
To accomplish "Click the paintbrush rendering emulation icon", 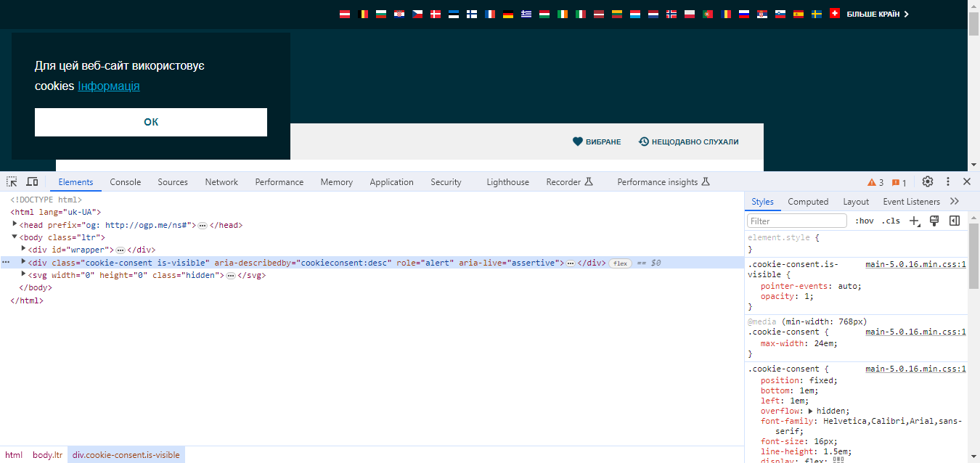I will (x=934, y=221).
